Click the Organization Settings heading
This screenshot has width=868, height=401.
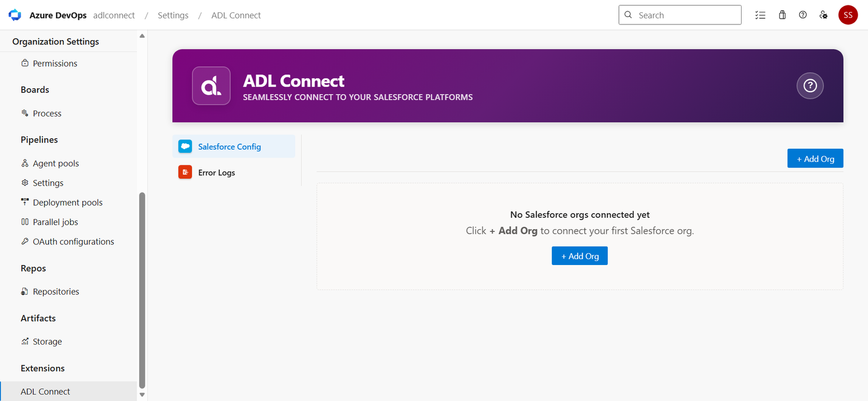[x=56, y=42]
